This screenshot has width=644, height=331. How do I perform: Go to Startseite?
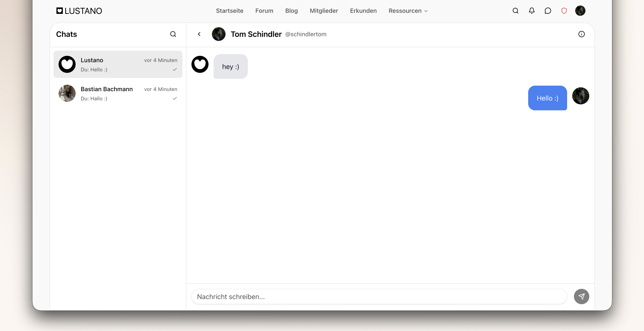(230, 11)
